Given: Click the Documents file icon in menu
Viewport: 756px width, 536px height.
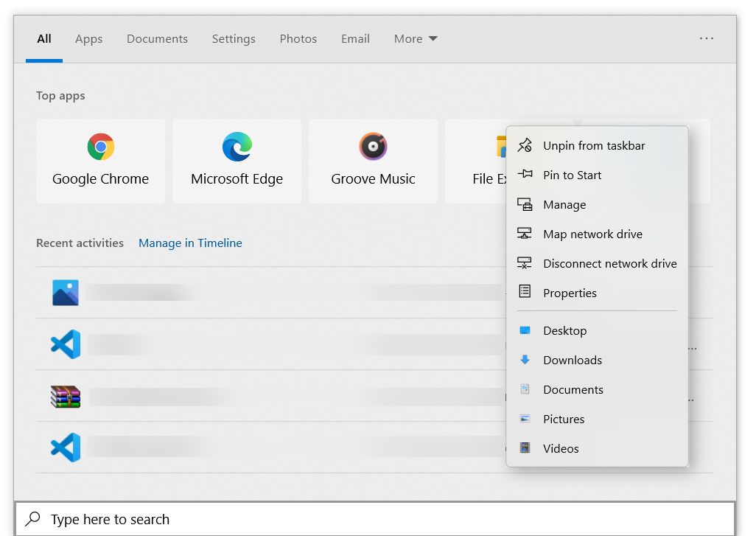Looking at the screenshot, I should 525,389.
